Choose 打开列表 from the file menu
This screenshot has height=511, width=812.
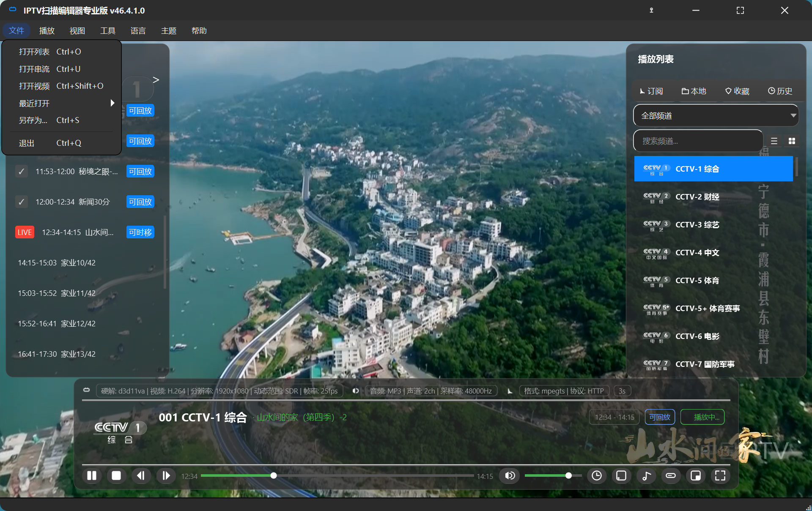click(x=62, y=52)
